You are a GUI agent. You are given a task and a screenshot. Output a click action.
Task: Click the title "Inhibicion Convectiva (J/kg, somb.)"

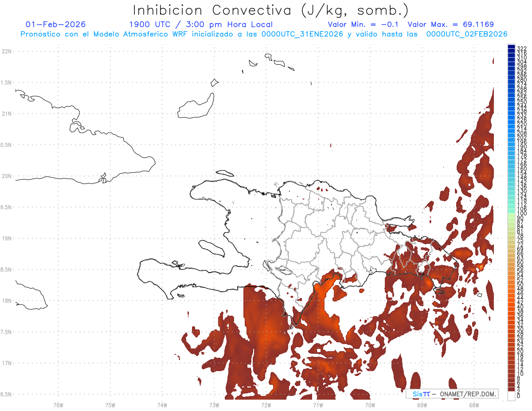(x=271, y=11)
